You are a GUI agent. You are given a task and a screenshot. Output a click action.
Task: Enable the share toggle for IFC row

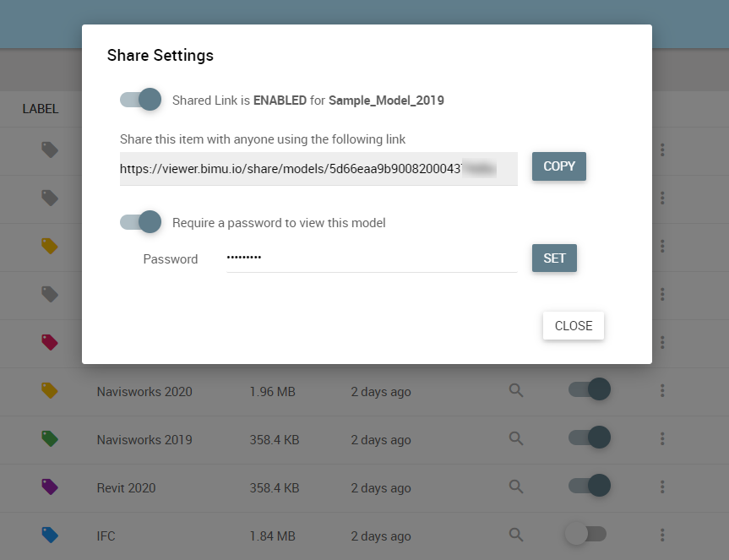[585, 534]
